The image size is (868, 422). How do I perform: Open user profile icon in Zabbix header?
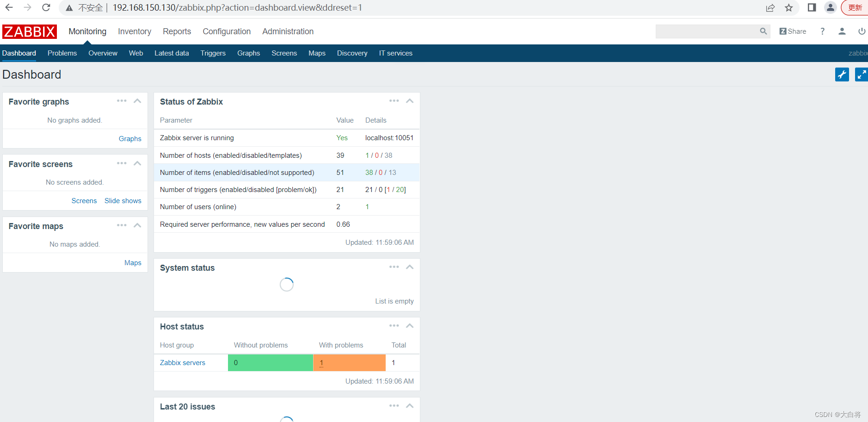click(842, 31)
